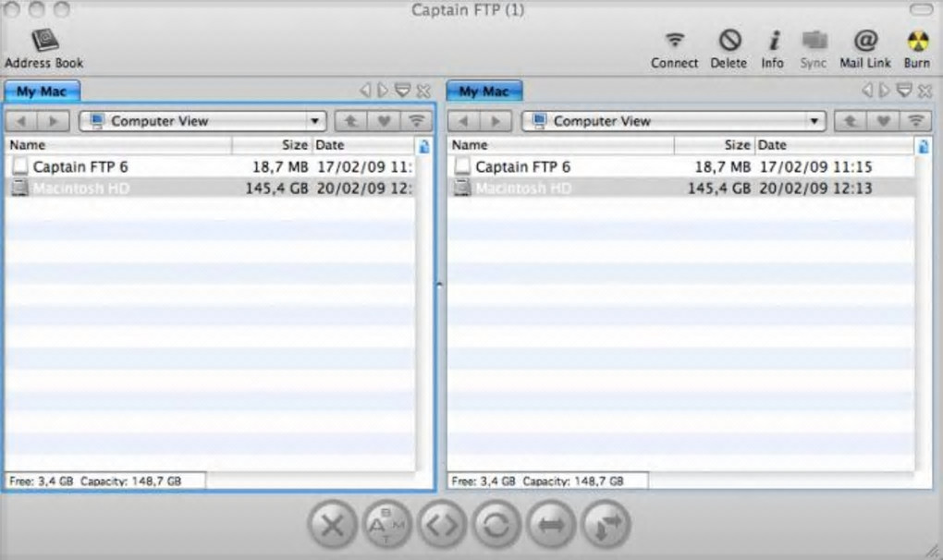Open tab menu triangle in left pane
Viewport: 943px width, 560px height.
click(402, 91)
